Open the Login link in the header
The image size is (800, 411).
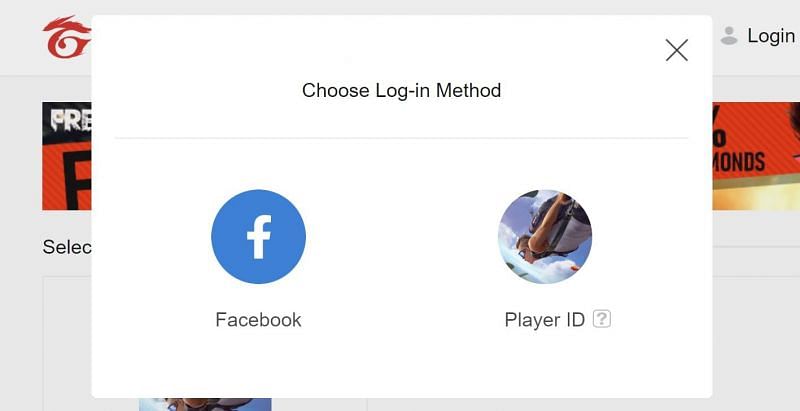click(771, 36)
